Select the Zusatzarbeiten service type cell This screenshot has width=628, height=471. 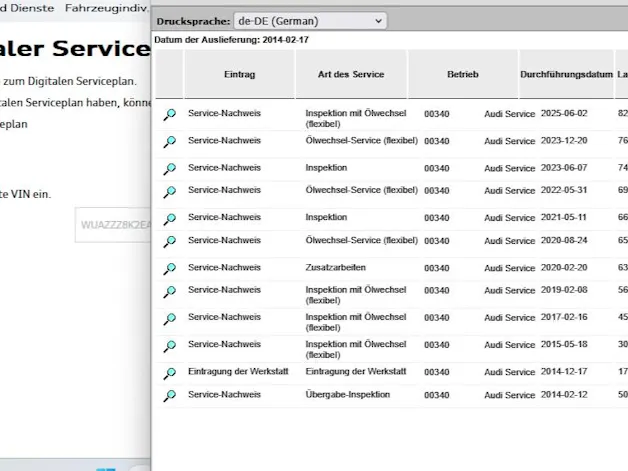tap(336, 267)
